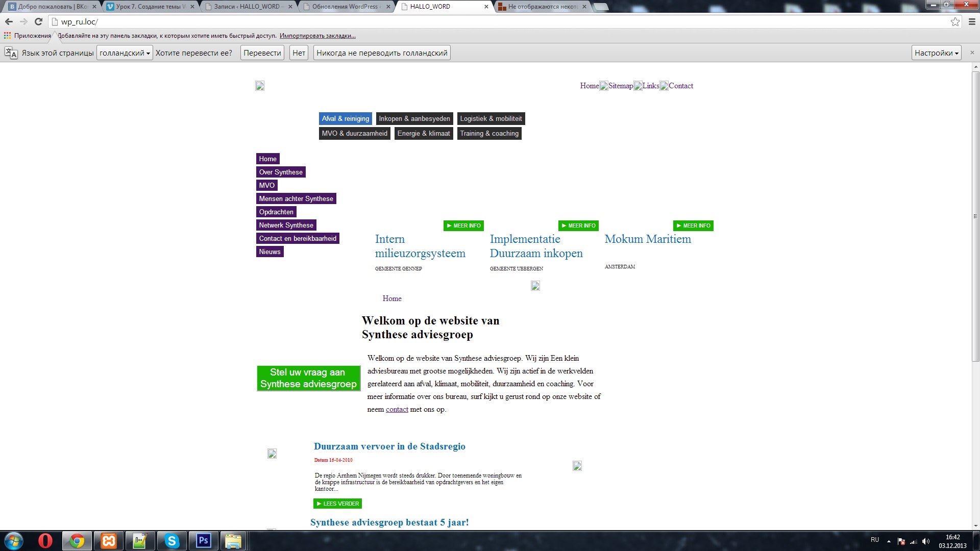980x551 pixels.
Task: Show hidden system tray icons arrow
Action: point(889,541)
